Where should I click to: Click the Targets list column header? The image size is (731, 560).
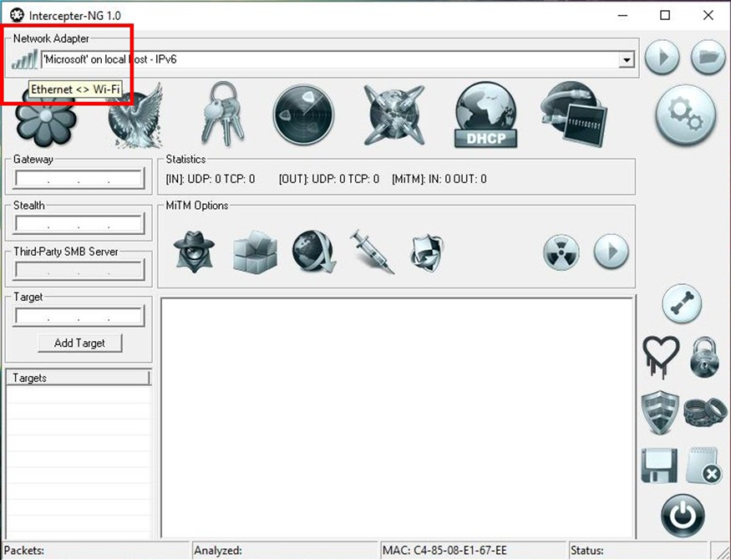[x=79, y=378]
